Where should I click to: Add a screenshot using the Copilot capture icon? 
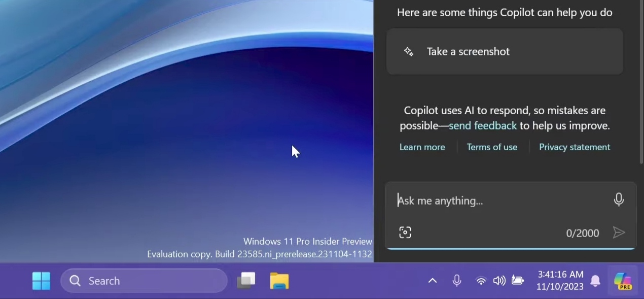pyautogui.click(x=405, y=232)
